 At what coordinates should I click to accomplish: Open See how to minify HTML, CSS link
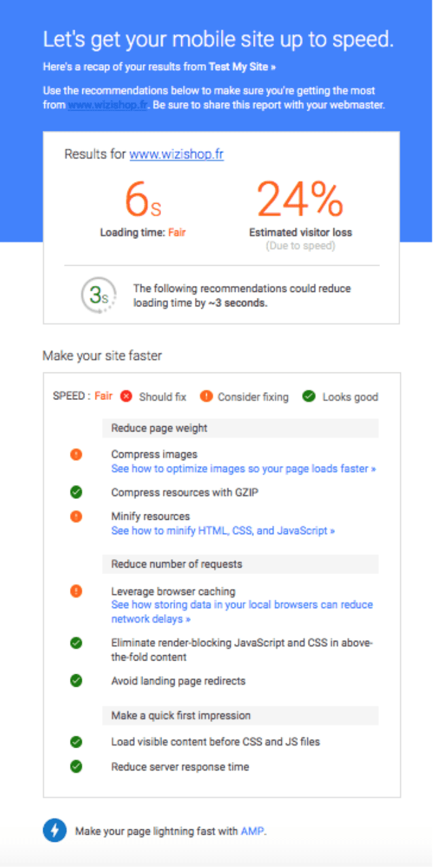click(223, 531)
